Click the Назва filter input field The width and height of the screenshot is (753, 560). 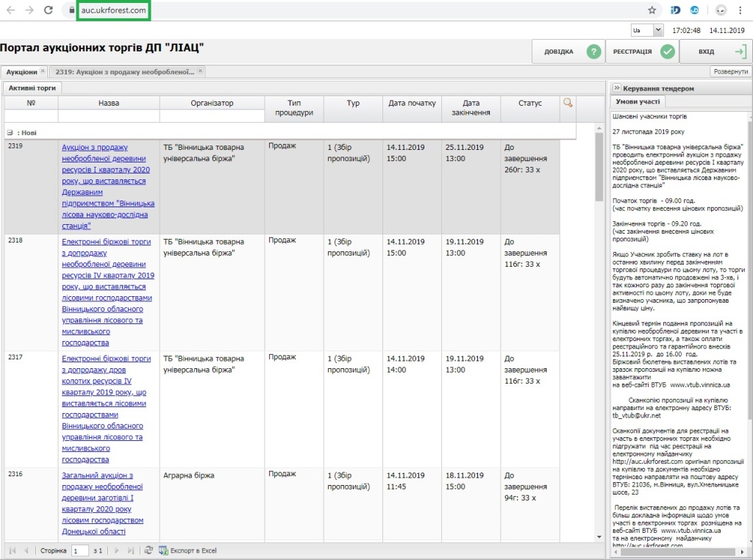click(109, 116)
